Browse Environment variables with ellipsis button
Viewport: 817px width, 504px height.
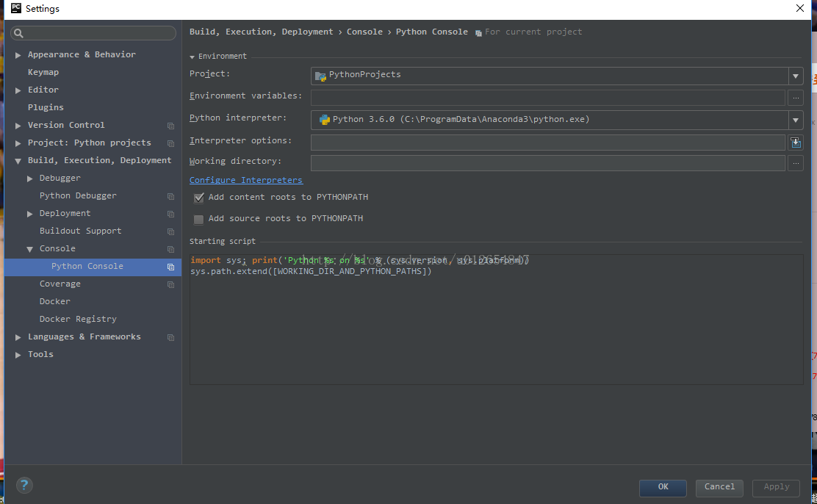(795, 98)
